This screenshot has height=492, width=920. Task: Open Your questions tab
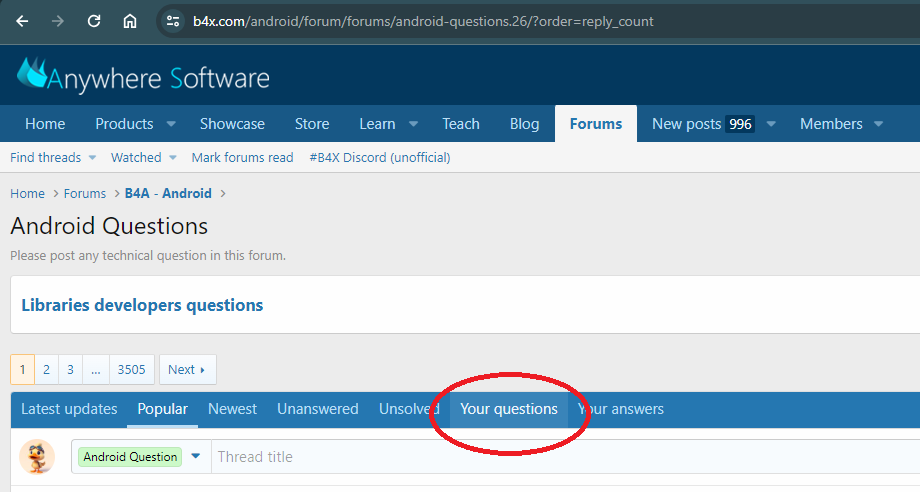[509, 409]
